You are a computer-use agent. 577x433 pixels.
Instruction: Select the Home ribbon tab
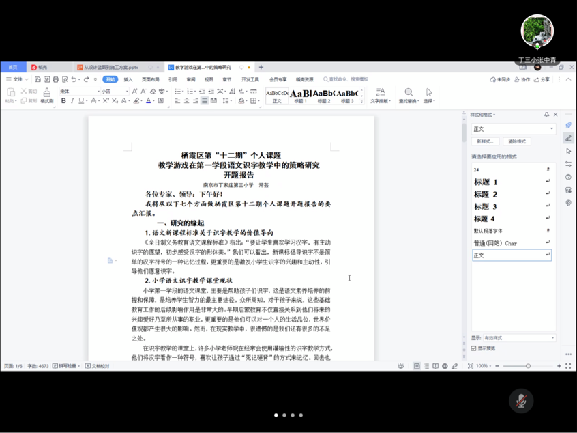(x=110, y=79)
